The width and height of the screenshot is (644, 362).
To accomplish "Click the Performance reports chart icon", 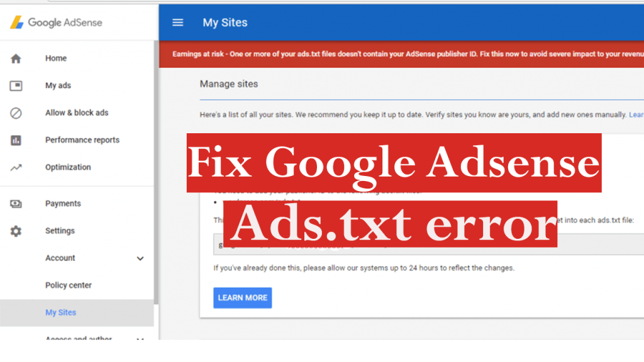I will point(16,140).
